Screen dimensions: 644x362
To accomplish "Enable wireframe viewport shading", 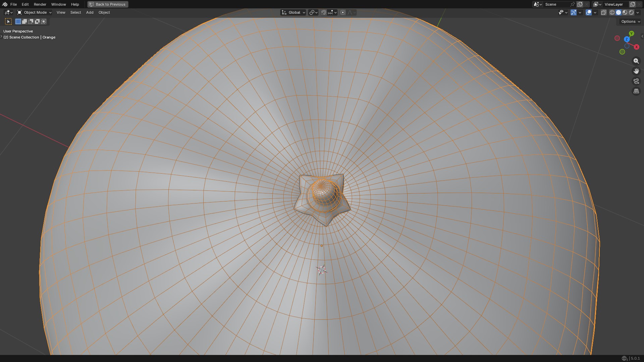I will [x=612, y=12].
